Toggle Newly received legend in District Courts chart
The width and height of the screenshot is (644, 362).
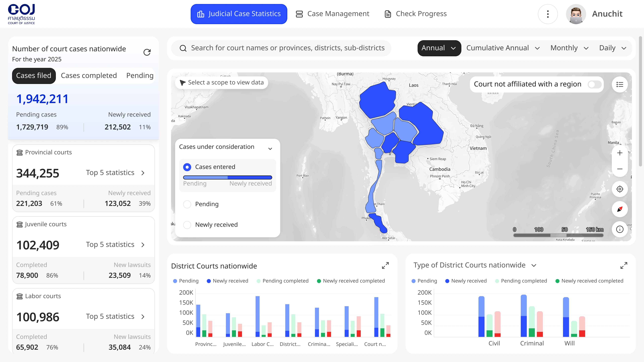tap(228, 281)
